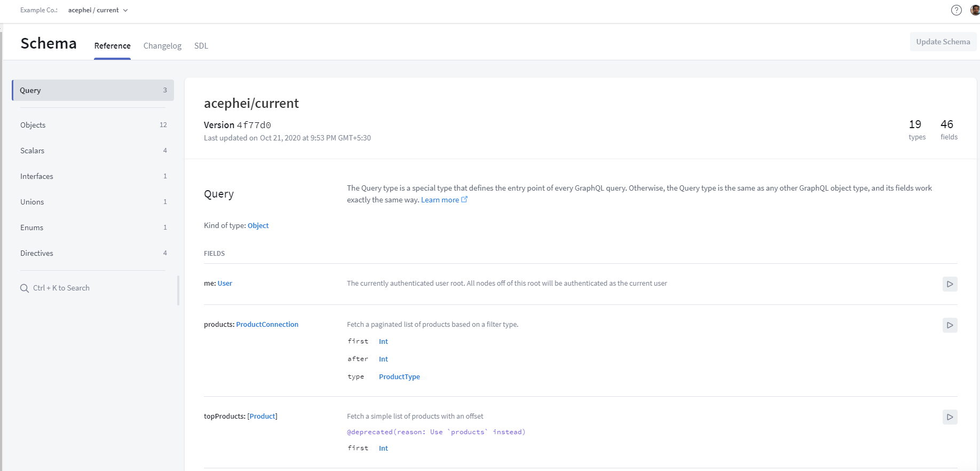Click the help question mark icon
Screen dimensions: 980x471
point(956,10)
